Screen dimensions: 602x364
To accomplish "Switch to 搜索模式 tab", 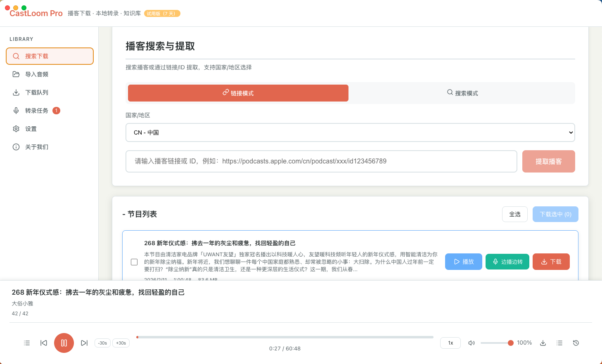I will point(462,93).
